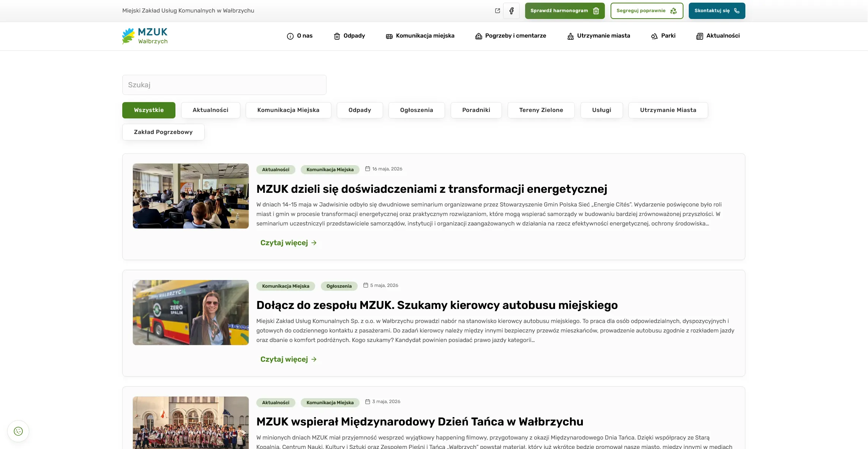Image resolution: width=868 pixels, height=449 pixels.
Task: Click Aktualności tag on the 3 maja article
Action: coord(276,403)
